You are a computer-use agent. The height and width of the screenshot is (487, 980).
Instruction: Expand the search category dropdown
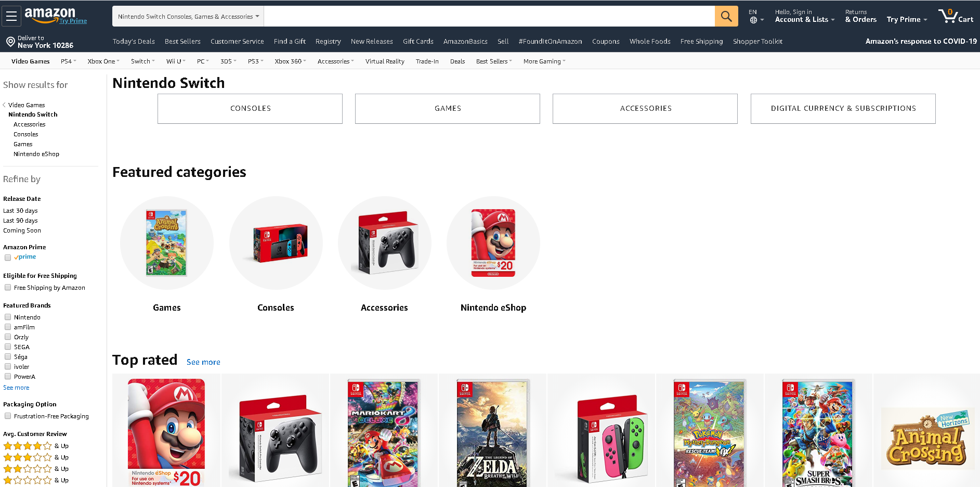point(188,16)
